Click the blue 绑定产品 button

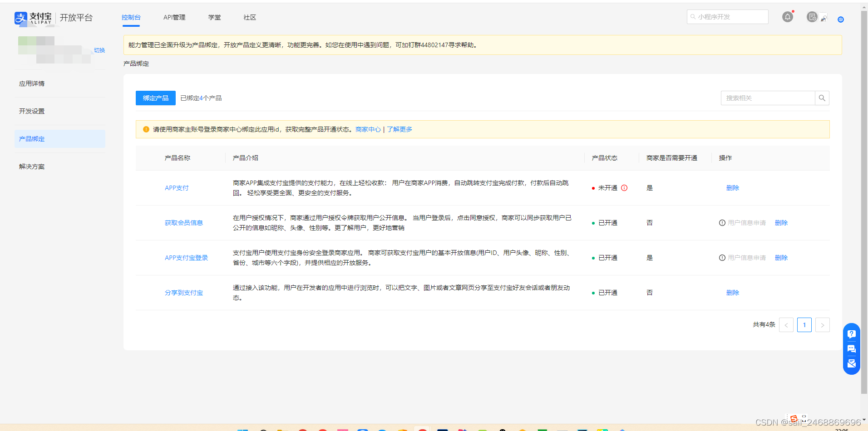point(156,98)
